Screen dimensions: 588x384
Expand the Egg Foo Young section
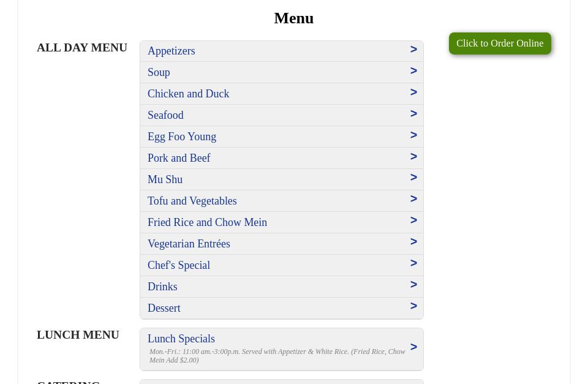(181, 137)
